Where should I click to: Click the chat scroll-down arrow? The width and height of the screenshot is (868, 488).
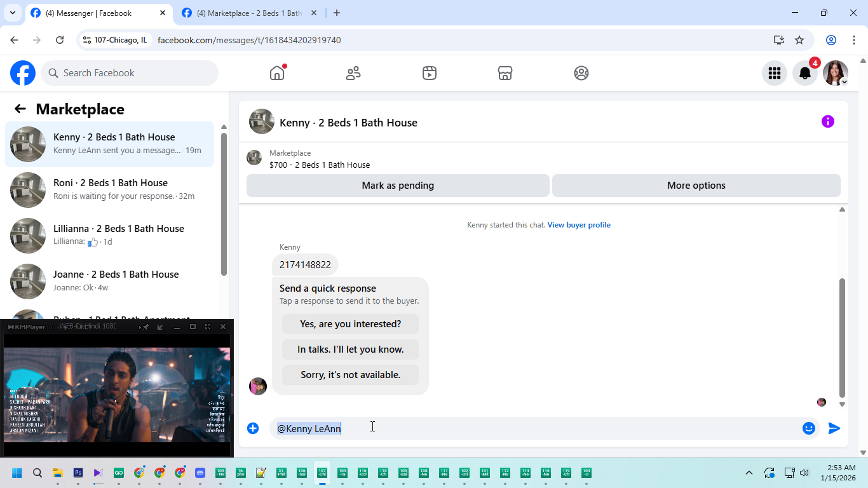tap(842, 404)
